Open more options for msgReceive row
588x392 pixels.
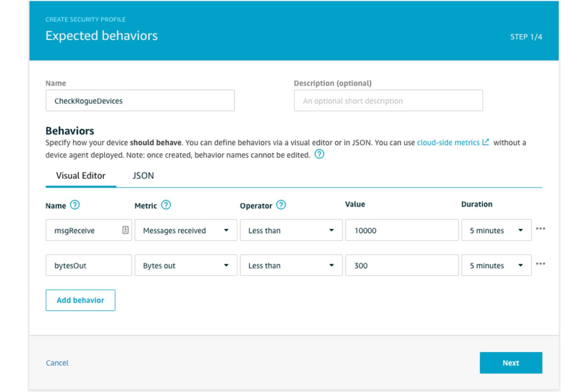(540, 228)
